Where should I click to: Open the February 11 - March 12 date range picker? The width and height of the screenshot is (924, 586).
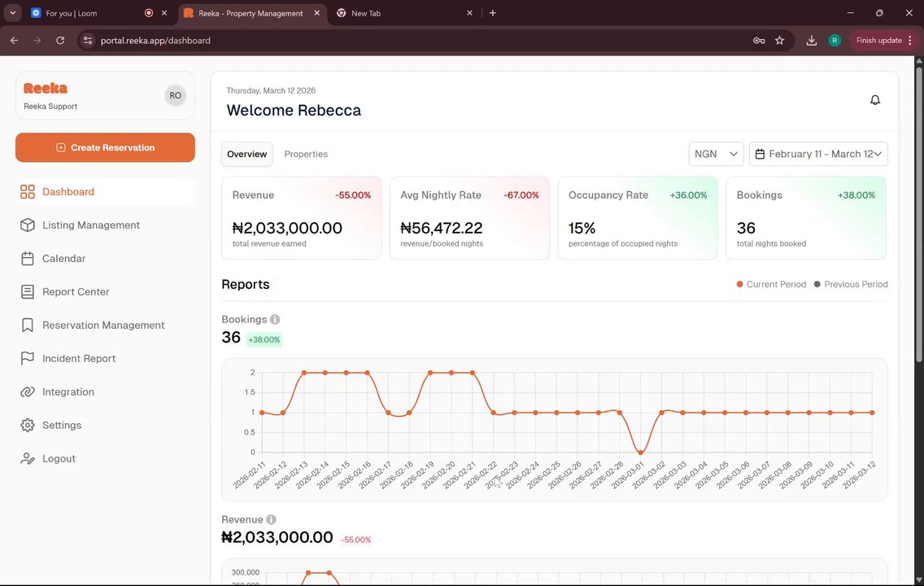click(x=818, y=154)
